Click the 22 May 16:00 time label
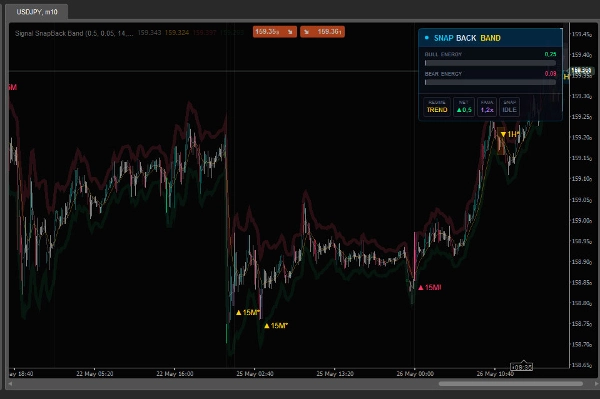Viewport: 600px width, 399px height. (175, 374)
